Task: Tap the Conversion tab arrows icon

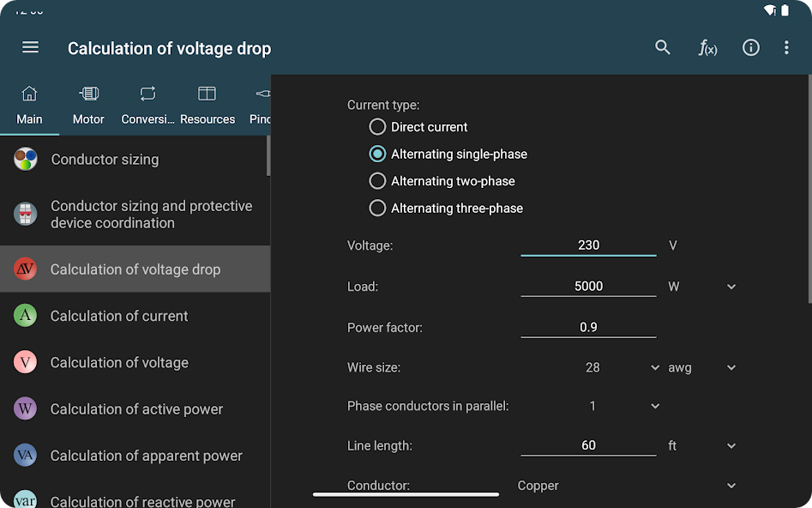Action: click(147, 94)
